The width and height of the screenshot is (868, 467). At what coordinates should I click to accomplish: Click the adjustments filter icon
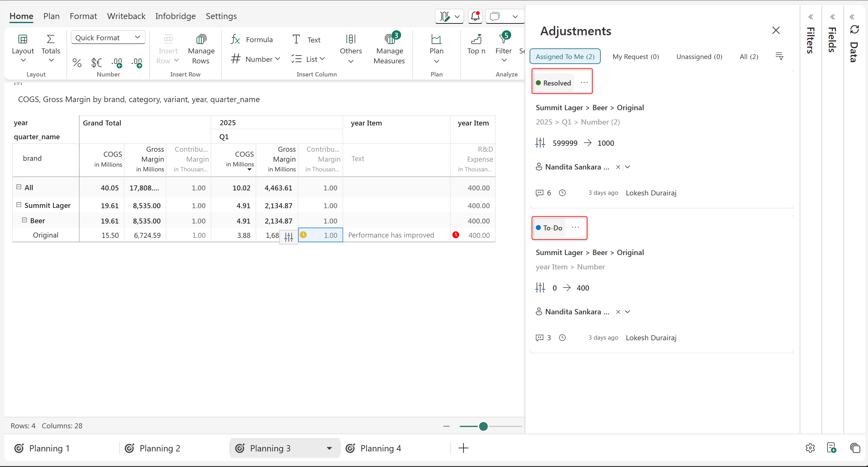[779, 56]
